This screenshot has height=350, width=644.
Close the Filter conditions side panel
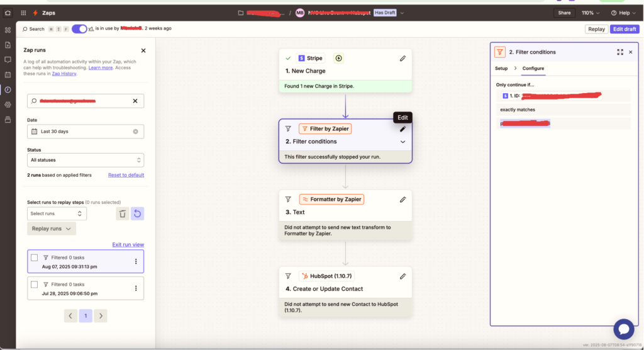coord(630,52)
